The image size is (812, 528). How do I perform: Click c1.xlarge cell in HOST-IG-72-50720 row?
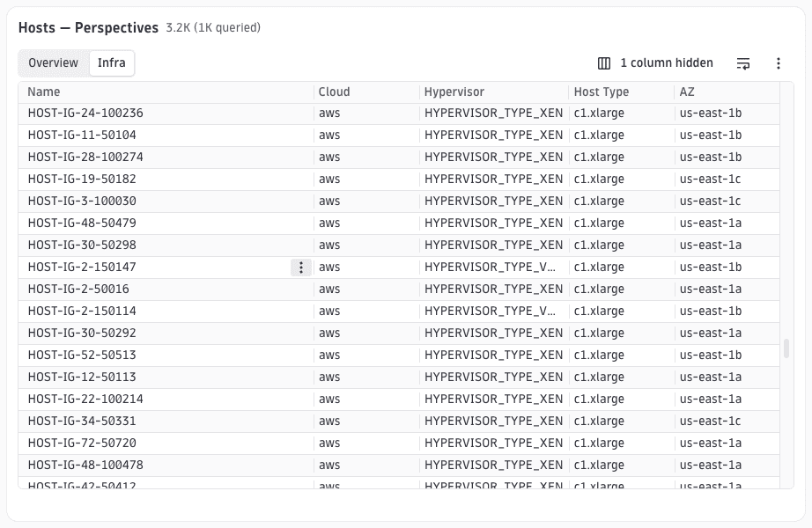(x=599, y=444)
